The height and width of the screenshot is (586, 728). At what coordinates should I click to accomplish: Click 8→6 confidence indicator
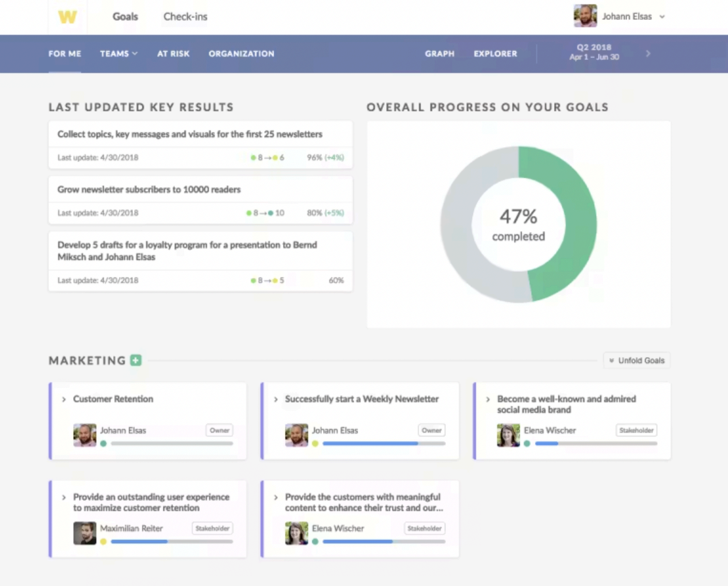(x=267, y=157)
